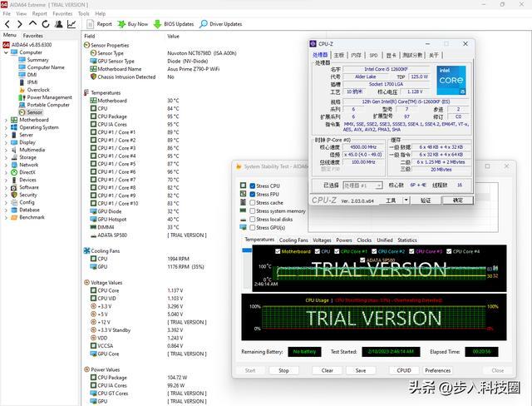
Task: Click Stop in System Stability Test
Action: click(283, 370)
